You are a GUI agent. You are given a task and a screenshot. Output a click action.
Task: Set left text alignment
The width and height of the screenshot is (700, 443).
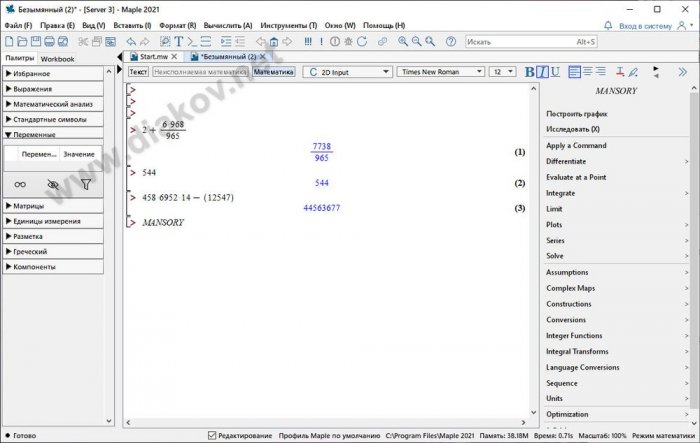(575, 71)
